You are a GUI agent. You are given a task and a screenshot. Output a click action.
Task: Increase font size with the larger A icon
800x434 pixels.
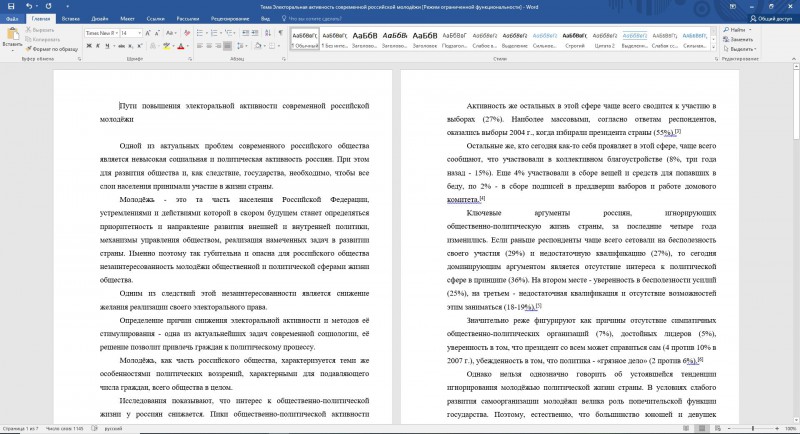[x=148, y=33]
